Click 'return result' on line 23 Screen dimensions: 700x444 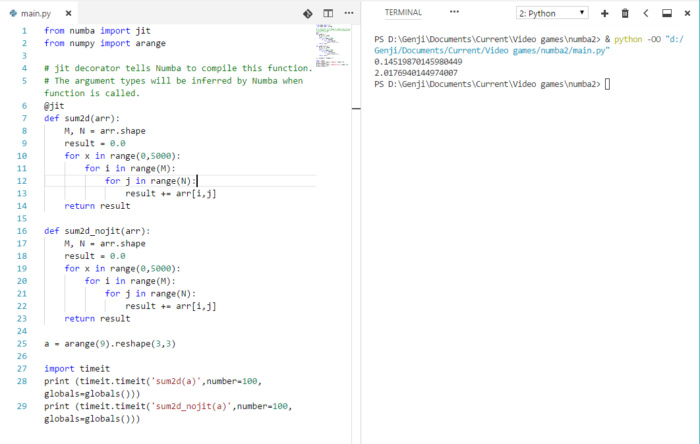point(97,319)
